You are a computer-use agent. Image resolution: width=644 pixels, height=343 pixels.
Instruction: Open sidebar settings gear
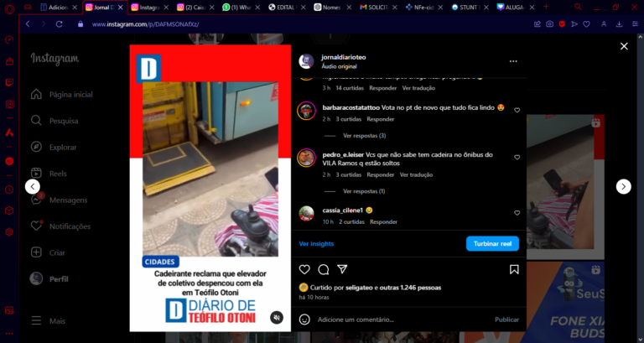(9, 232)
